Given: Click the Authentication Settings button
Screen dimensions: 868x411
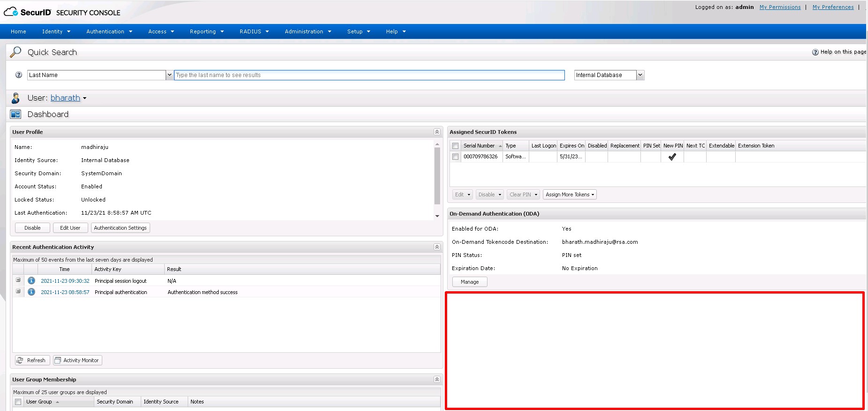Looking at the screenshot, I should [120, 228].
